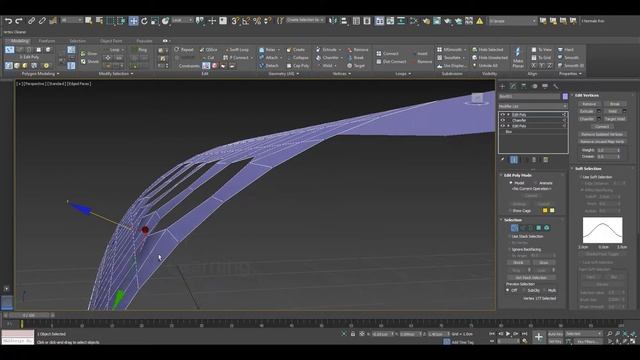Viewport: 640px width, 360px height.
Task: Click the Undo arrow icon
Action: 9,20
